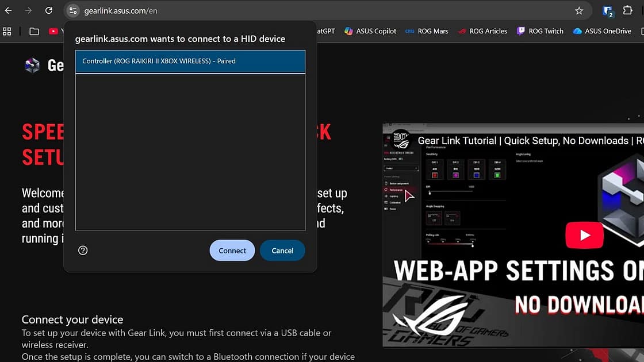Open the ASUS Copilot bookmark

click(x=370, y=31)
